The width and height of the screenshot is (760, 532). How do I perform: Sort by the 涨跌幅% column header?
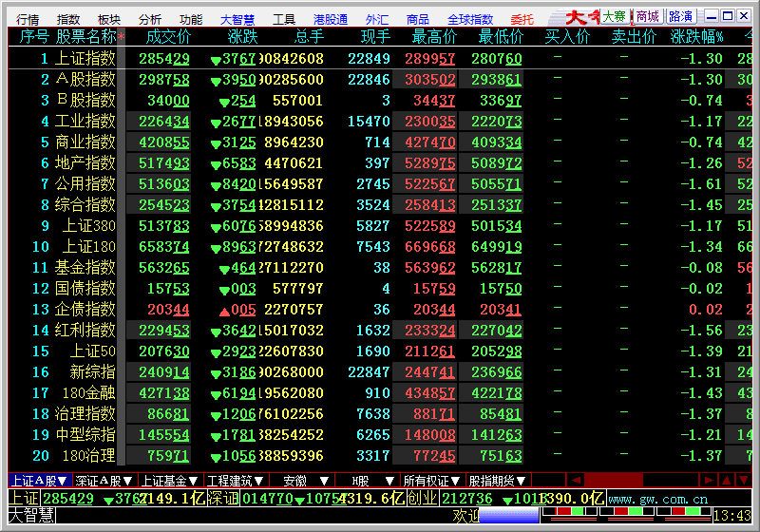(x=697, y=36)
